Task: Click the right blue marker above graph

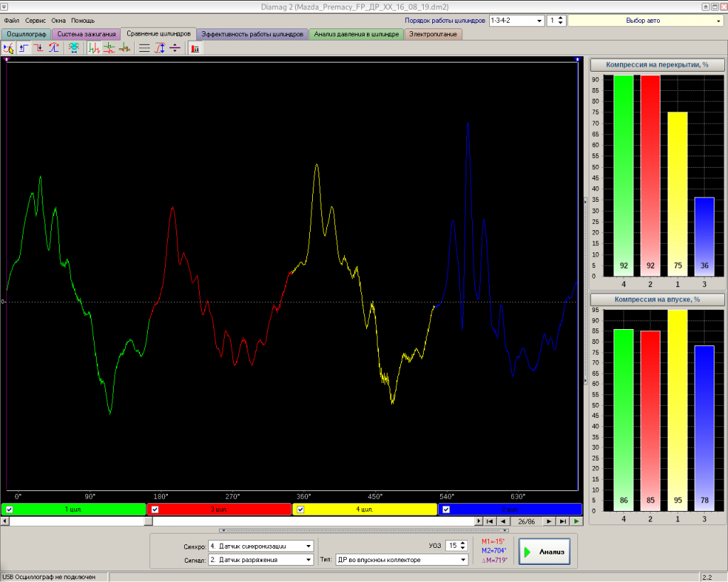Action: click(577, 59)
